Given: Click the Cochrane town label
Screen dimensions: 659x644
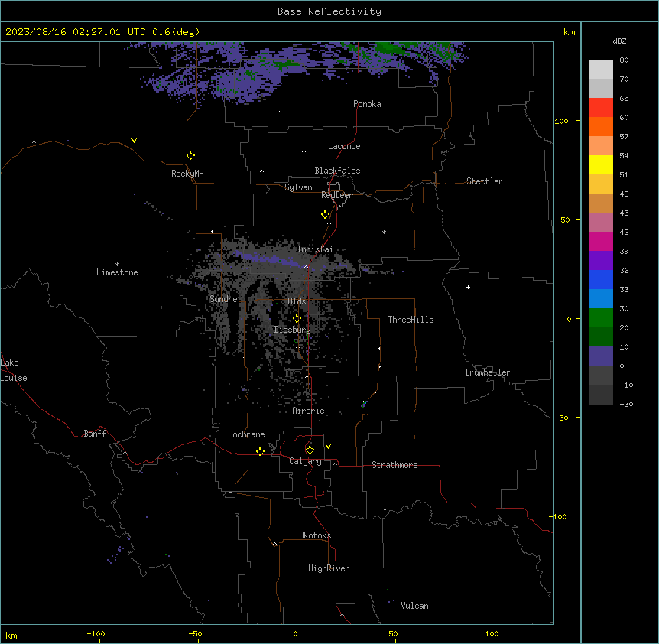Looking at the screenshot, I should (x=246, y=434).
